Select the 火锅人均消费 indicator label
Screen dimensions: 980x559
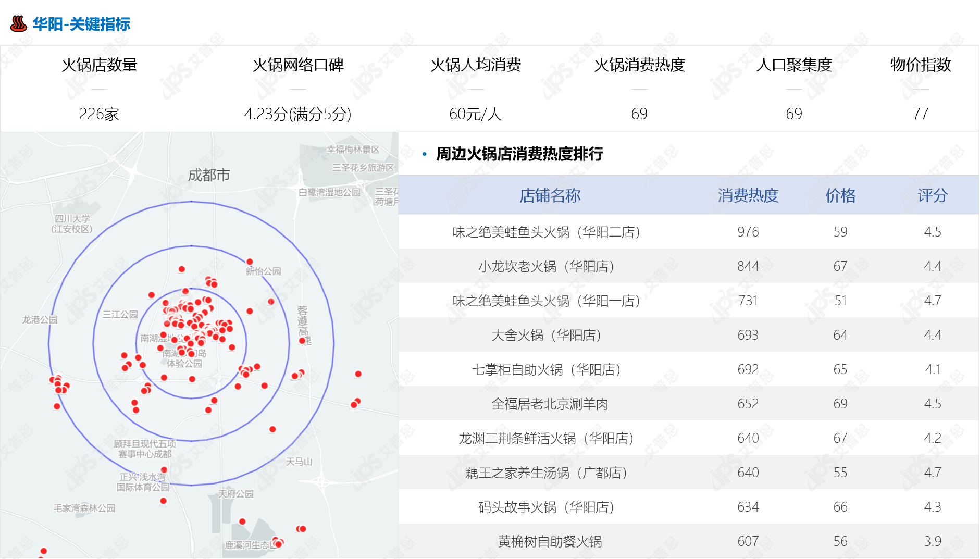click(x=476, y=65)
